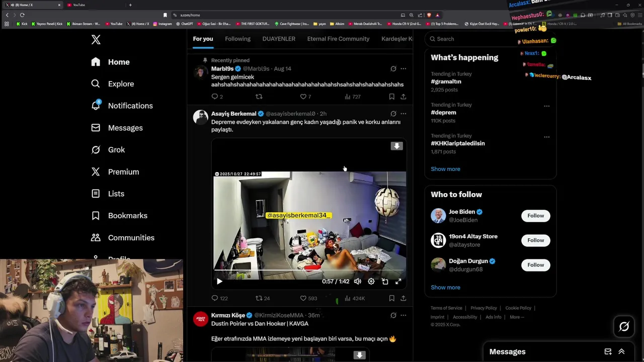This screenshot has height=362, width=644.
Task: Enter fullscreen on the video
Action: [398, 282]
